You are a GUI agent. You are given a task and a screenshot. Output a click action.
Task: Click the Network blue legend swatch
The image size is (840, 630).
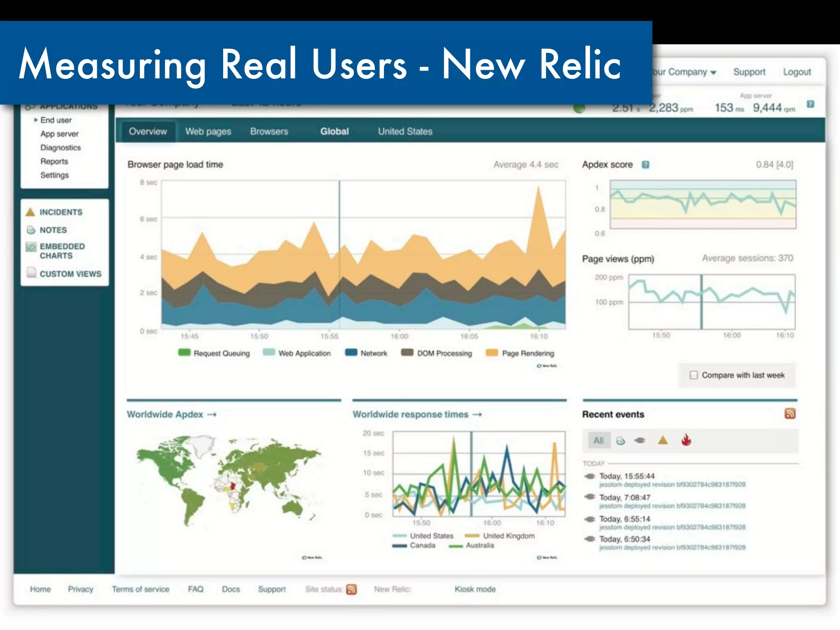click(351, 352)
